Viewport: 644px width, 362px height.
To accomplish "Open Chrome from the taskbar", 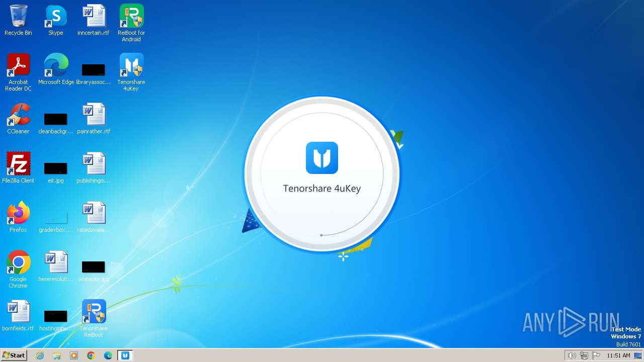I will tap(91, 355).
